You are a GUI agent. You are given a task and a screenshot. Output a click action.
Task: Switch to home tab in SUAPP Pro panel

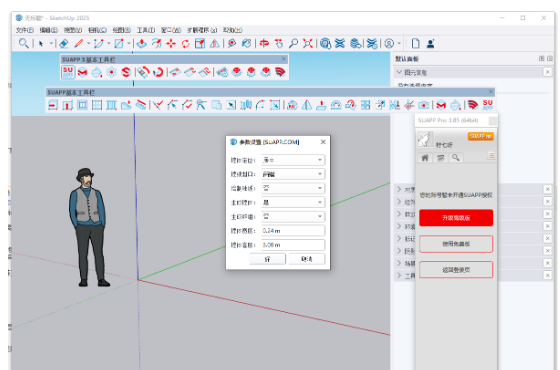pos(425,158)
